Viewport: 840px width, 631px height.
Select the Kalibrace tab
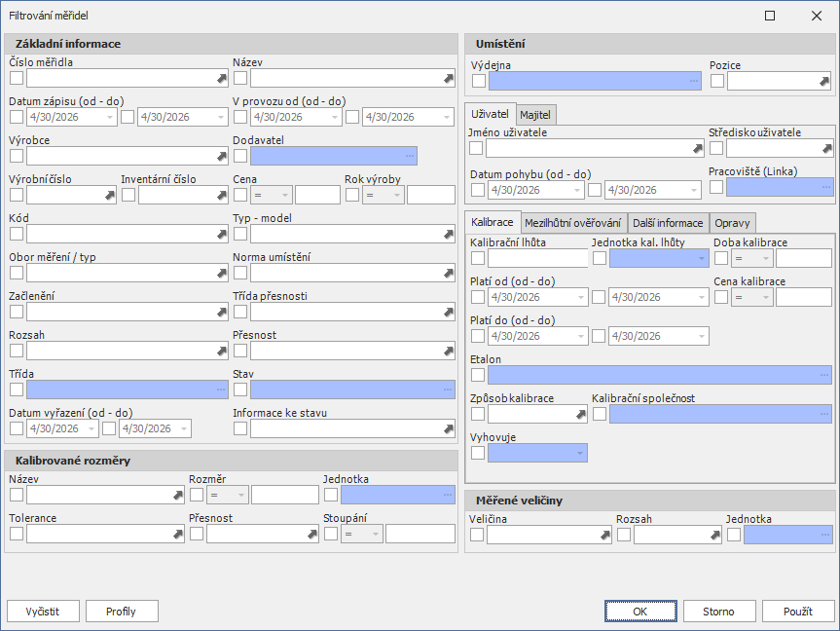(492, 222)
